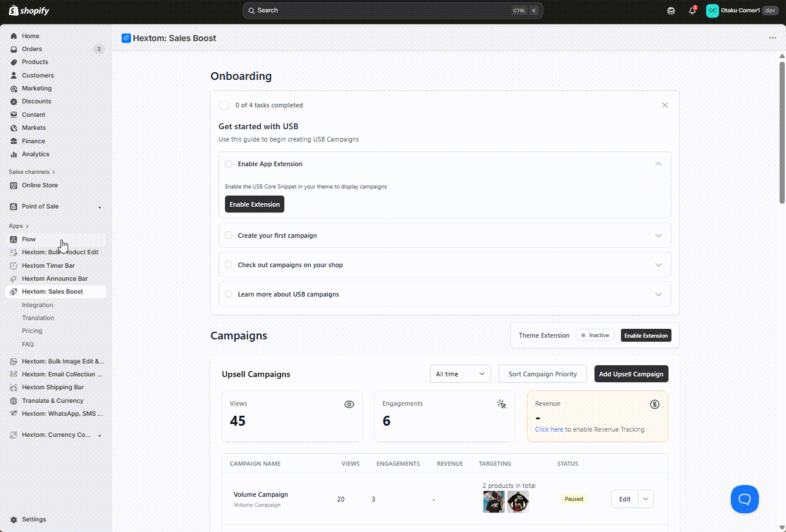Collapse the Enable App Extension section
Viewport: 786px width, 532px height.
click(x=659, y=164)
